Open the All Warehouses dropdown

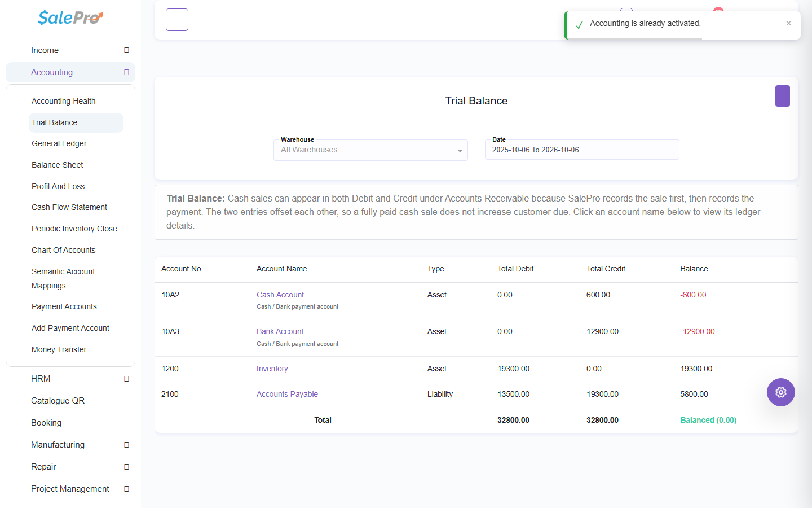point(370,150)
